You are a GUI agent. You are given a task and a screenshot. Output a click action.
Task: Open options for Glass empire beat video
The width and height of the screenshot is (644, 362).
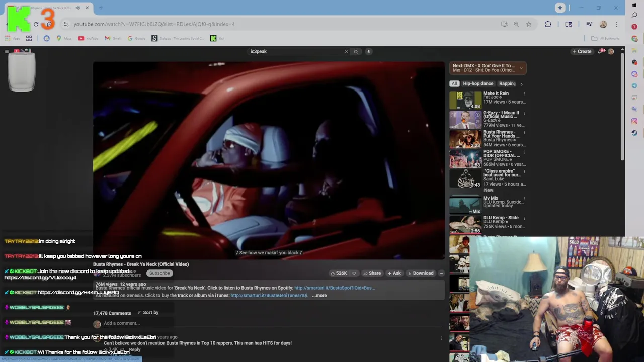[524, 172]
